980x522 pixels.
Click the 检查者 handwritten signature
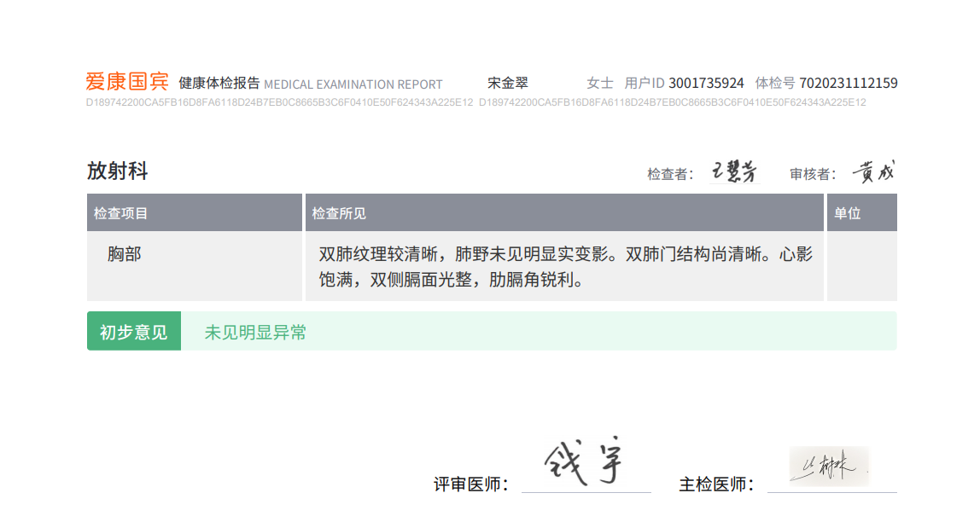pos(735,171)
